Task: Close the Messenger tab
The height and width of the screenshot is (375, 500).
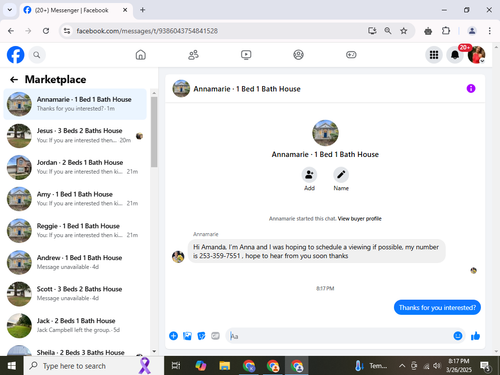Action: (125, 10)
